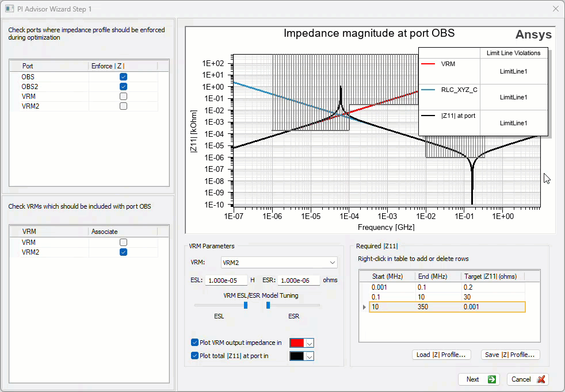Adjust the ESL tuning slider
Image resolution: width=565 pixels, height=392 pixels.
[x=245, y=305]
